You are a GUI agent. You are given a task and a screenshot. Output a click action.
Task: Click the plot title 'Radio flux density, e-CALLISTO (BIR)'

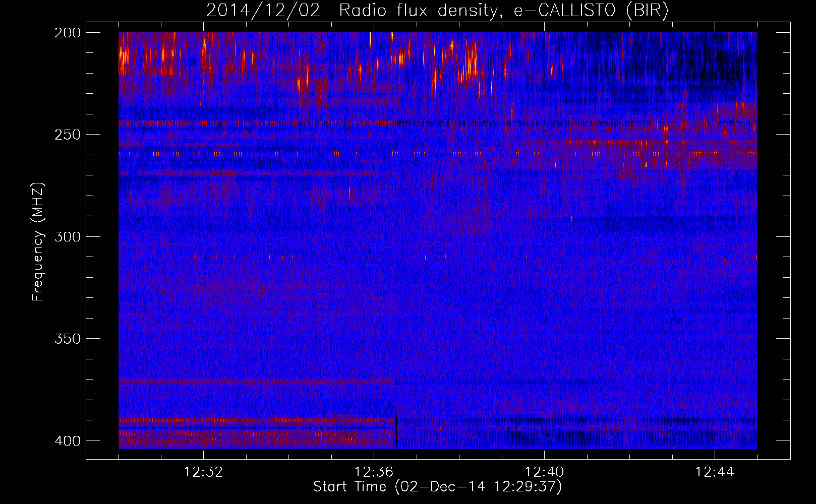pos(503,11)
